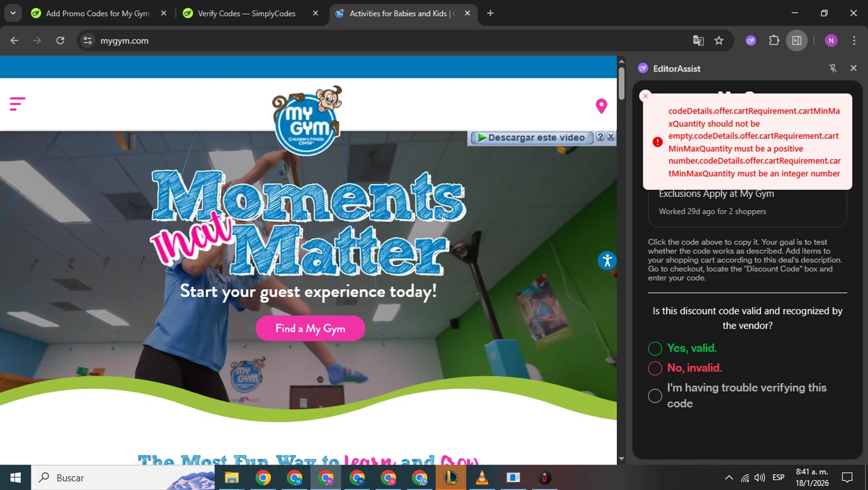Select the "Yes, valid." radio option

tap(655, 348)
